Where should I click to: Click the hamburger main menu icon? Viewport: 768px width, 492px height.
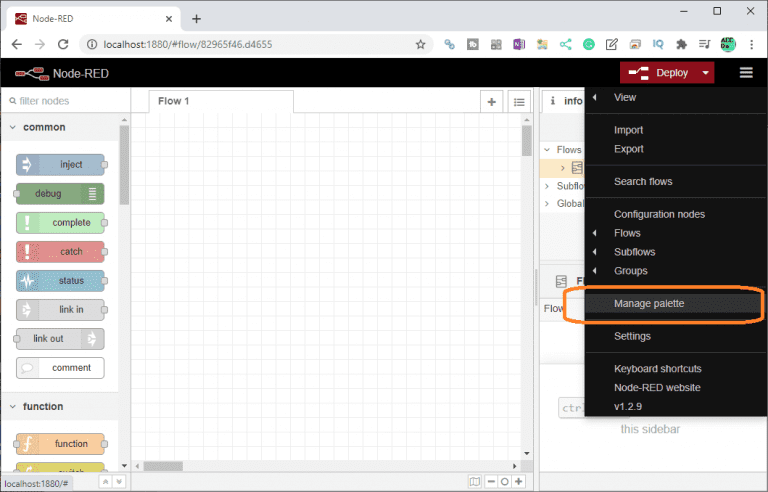(x=746, y=73)
